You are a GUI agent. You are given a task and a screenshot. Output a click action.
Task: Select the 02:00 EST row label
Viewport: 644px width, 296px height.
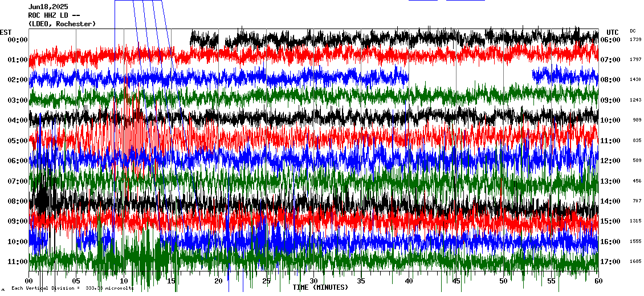click(x=18, y=80)
